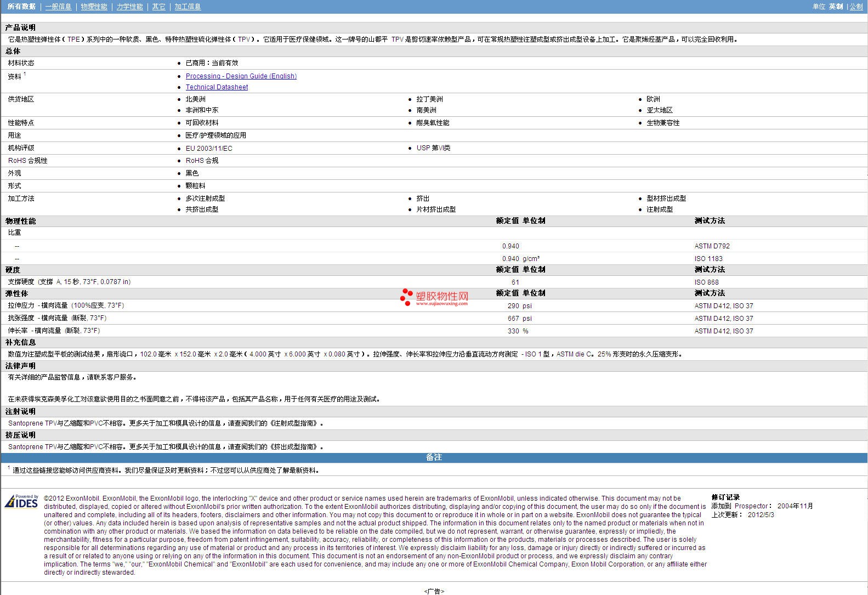Click 黑色 appearance value
868x595 pixels.
[192, 173]
